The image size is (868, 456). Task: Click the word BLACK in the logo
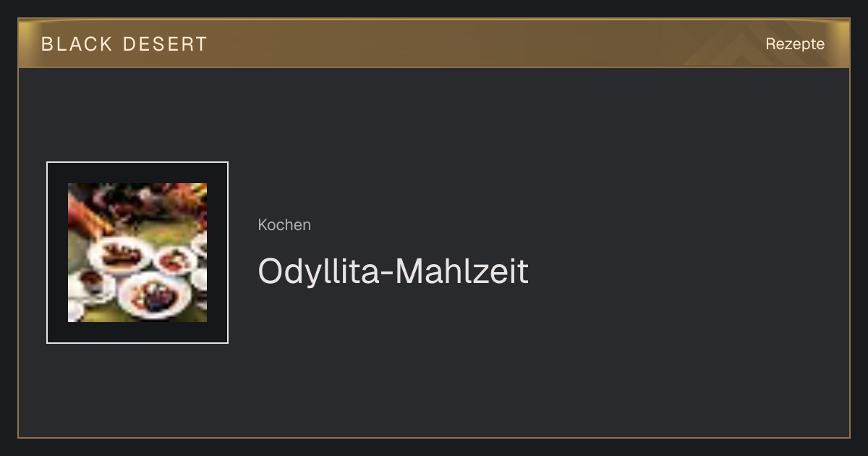(x=77, y=44)
